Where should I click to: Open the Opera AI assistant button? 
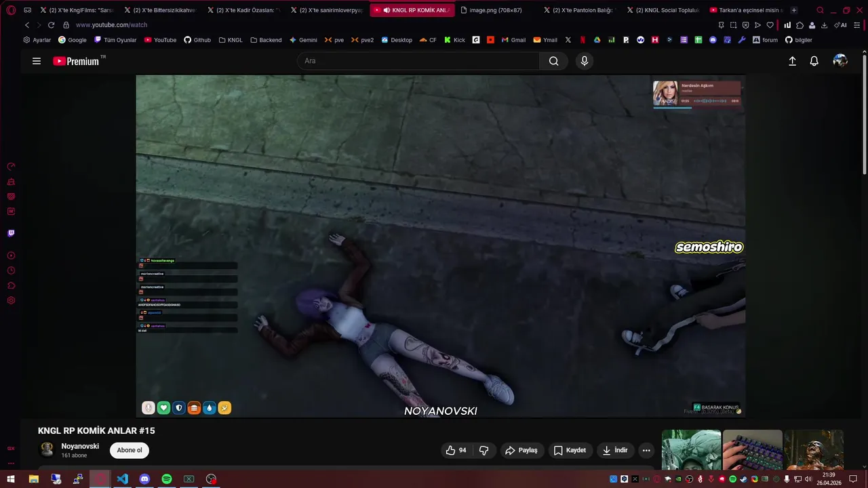point(841,25)
